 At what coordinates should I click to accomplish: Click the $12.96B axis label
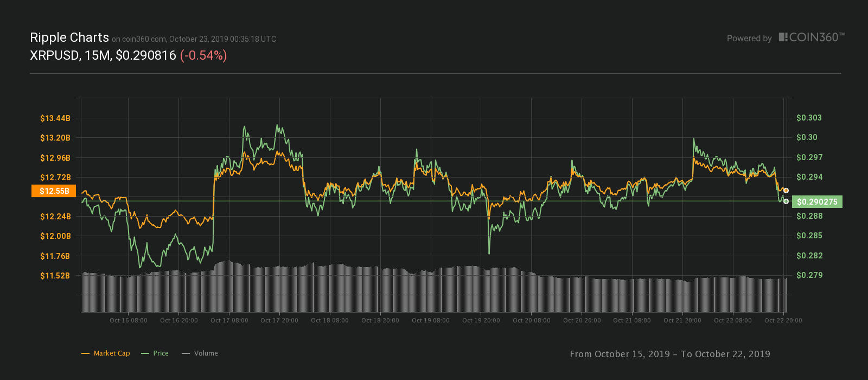tap(55, 158)
